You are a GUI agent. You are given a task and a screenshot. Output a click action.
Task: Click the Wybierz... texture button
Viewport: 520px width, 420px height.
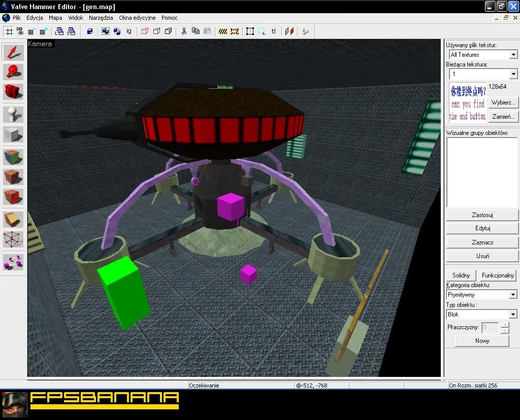(x=503, y=102)
